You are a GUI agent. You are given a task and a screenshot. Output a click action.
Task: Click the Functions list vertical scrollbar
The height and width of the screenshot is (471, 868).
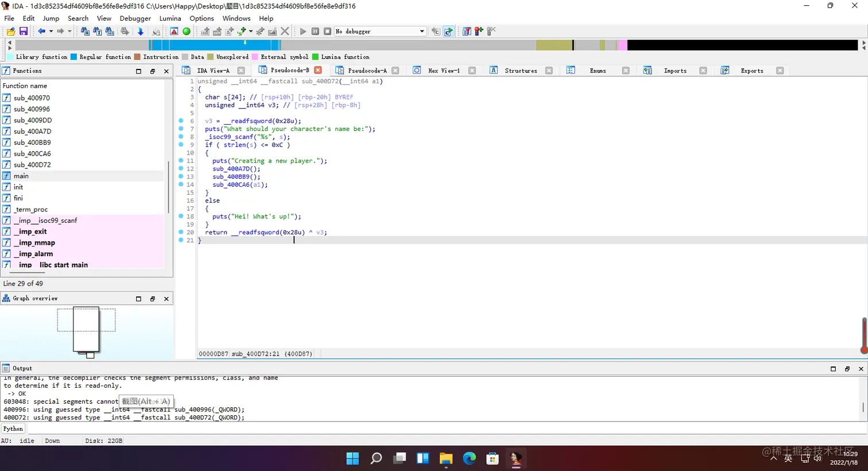click(168, 187)
